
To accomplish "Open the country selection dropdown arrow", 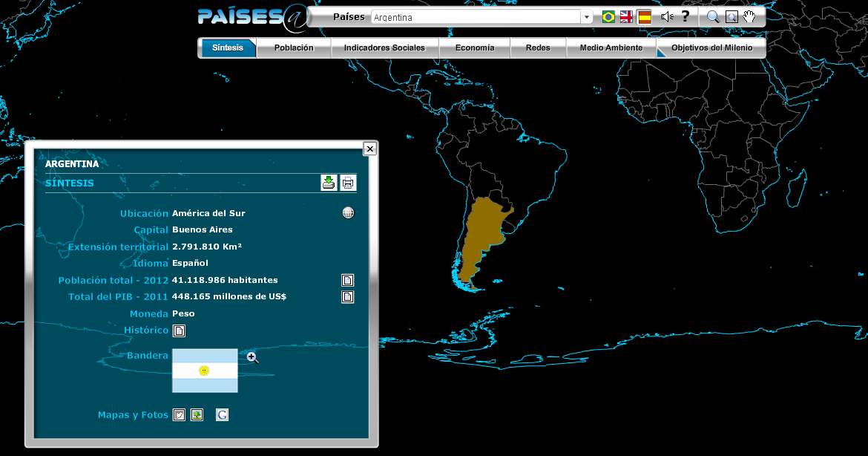I will (x=586, y=16).
